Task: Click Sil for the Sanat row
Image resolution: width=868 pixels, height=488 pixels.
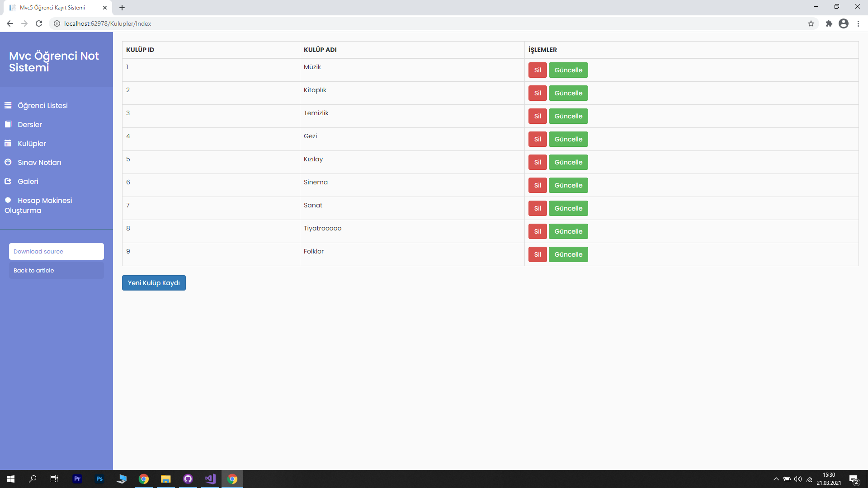Action: (538, 208)
